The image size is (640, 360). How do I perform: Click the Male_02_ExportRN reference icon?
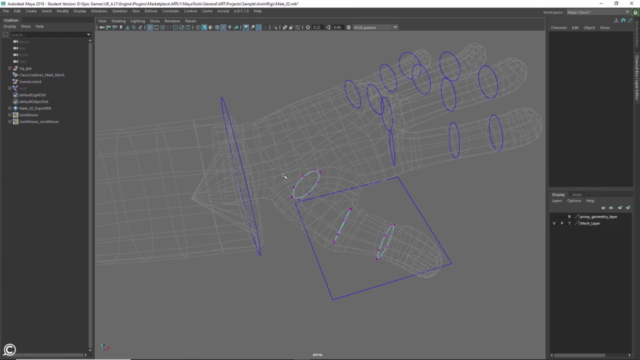16,108
